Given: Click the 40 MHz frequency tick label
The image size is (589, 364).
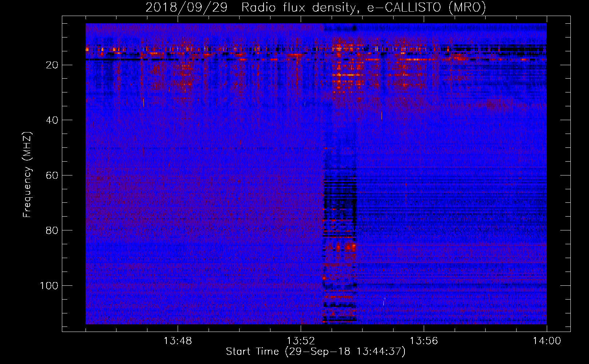Looking at the screenshot, I should 52,120.
